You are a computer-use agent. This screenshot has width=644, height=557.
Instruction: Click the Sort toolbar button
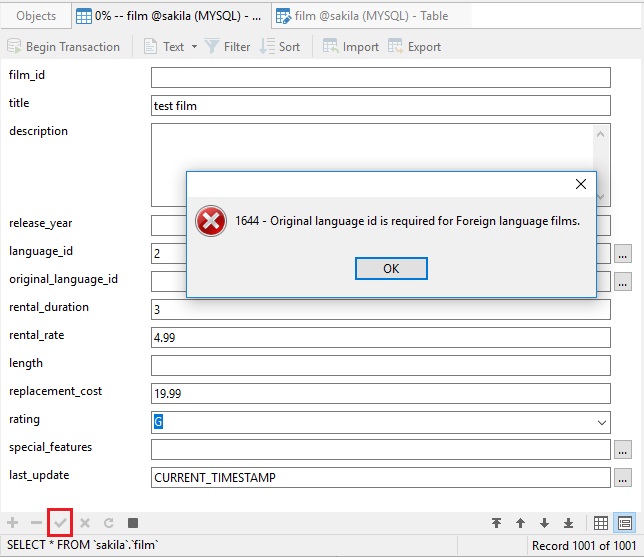[x=280, y=47]
